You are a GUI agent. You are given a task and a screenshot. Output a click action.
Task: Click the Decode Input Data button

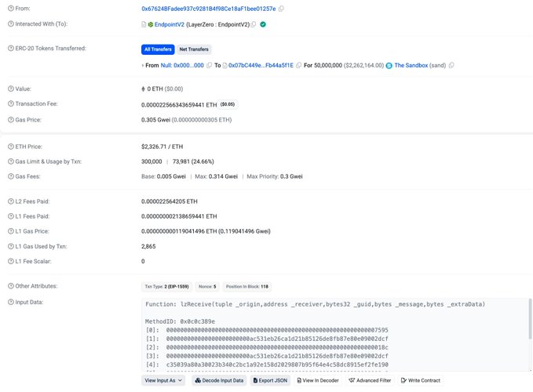(x=219, y=380)
